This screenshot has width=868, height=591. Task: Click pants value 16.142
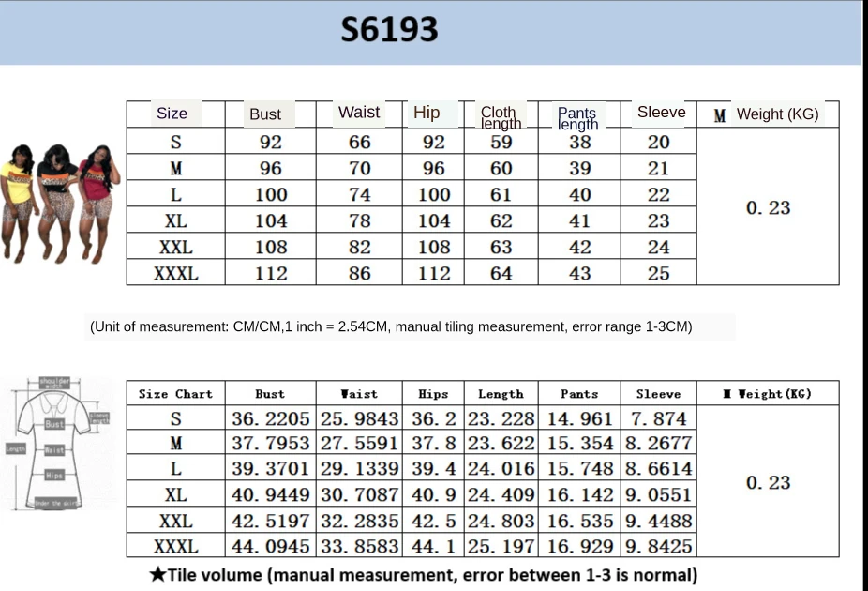[579, 494]
